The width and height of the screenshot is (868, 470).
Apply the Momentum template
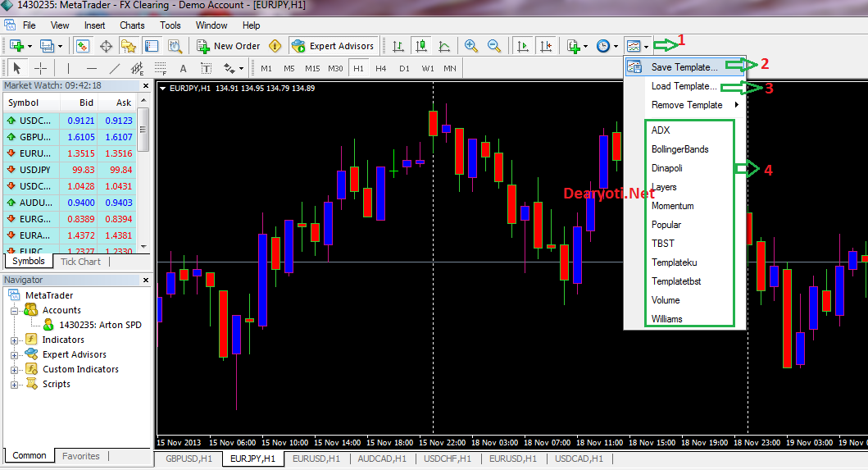click(673, 206)
